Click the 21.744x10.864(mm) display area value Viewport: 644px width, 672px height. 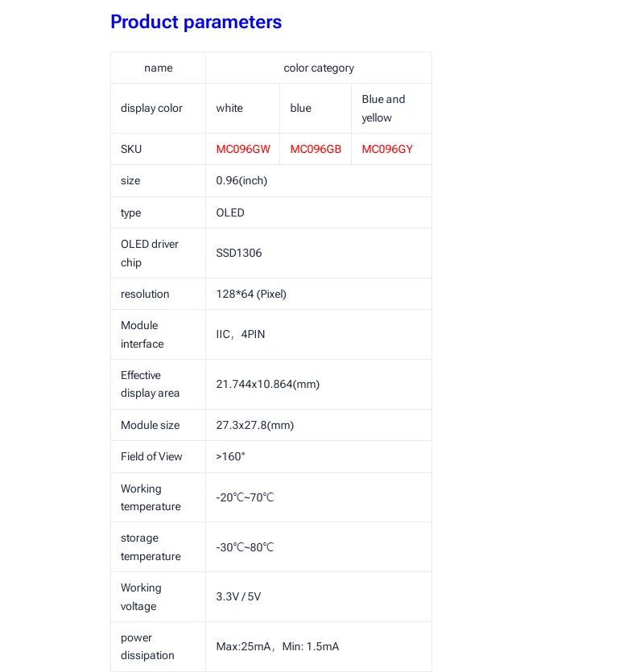[268, 385]
